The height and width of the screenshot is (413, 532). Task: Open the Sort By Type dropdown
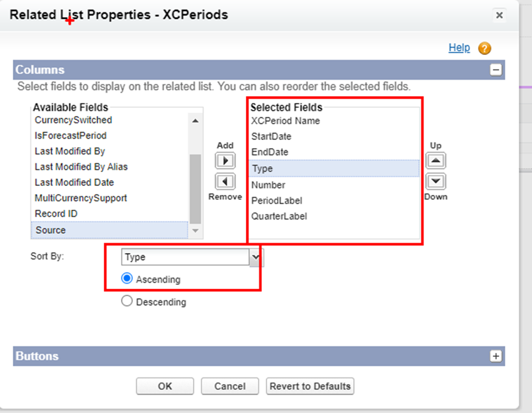click(192, 257)
